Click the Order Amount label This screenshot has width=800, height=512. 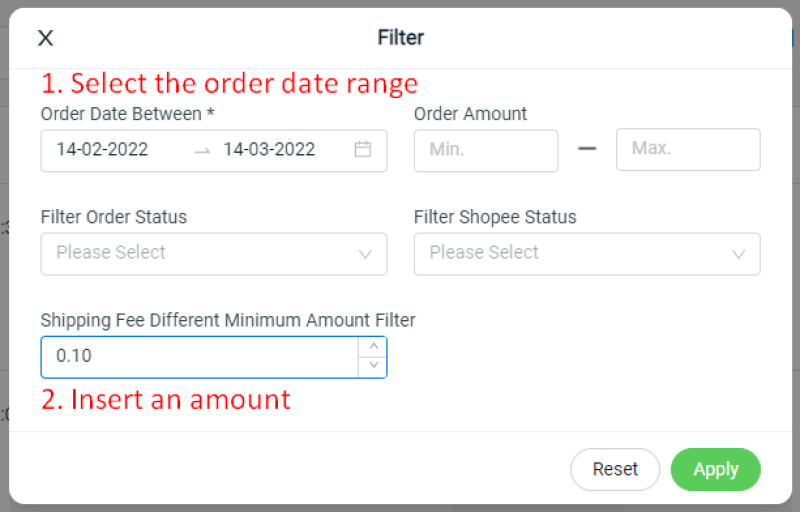[470, 114]
